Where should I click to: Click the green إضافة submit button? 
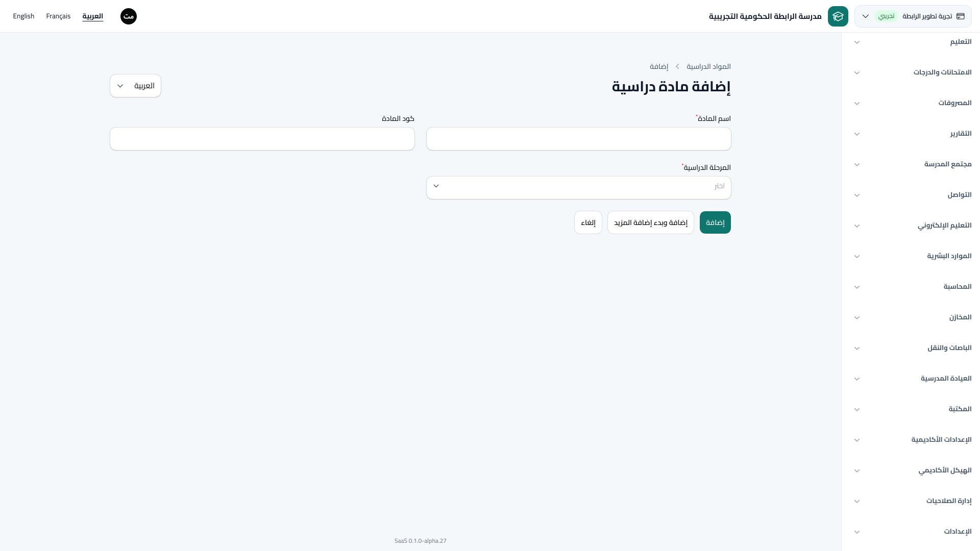point(715,222)
